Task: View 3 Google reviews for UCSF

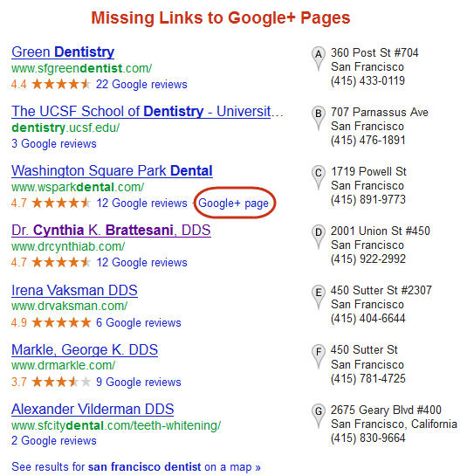Action: (x=54, y=144)
